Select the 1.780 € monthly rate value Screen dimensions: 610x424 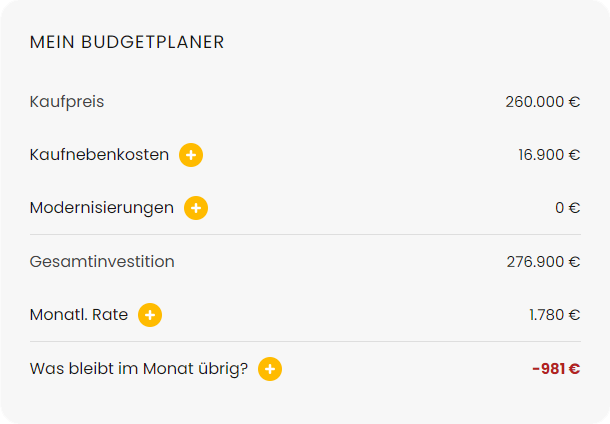point(554,315)
